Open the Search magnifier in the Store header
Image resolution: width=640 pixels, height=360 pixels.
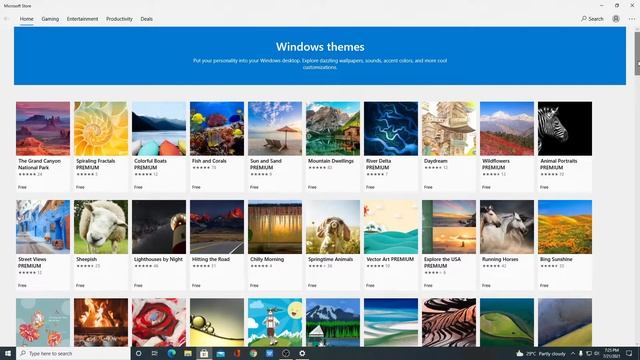[592, 19]
